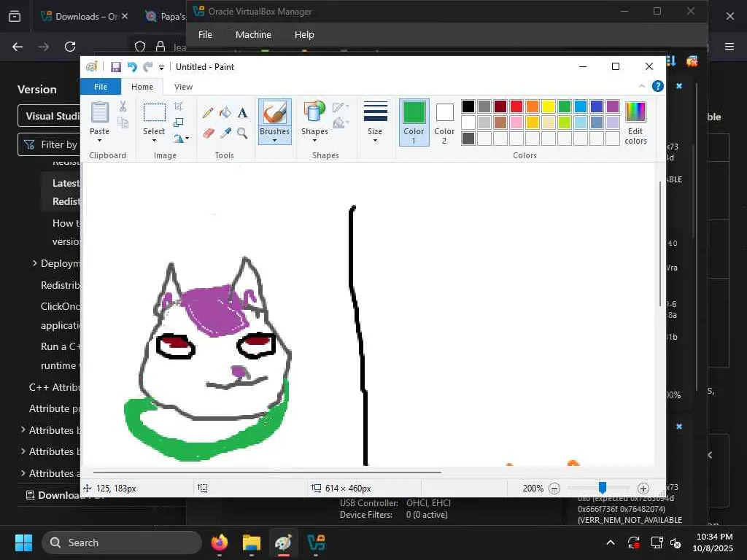This screenshot has width=747, height=560.
Task: Click the Crop icon in Image group
Action: [179, 106]
